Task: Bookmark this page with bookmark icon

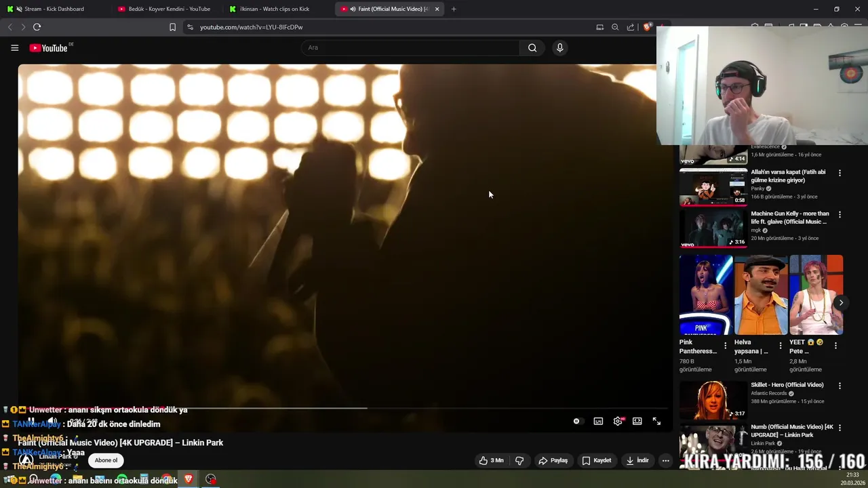Action: [x=172, y=27]
